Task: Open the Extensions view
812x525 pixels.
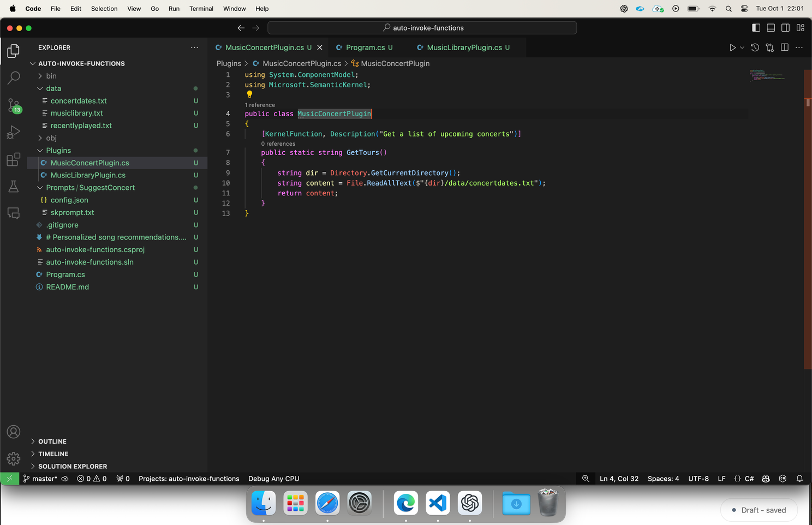Action: click(x=14, y=159)
